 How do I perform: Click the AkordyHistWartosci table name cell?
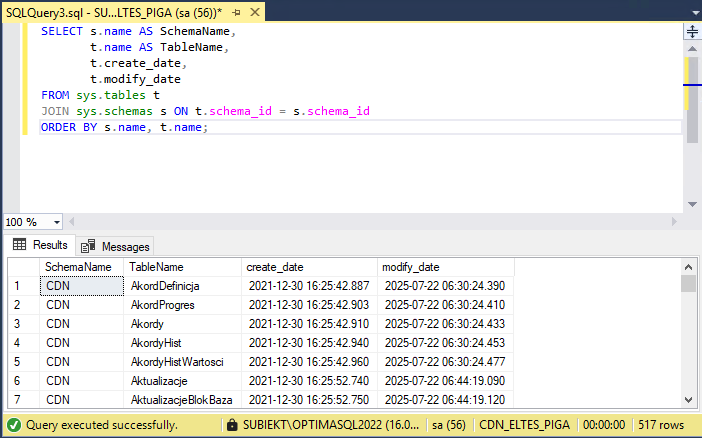tap(182, 362)
